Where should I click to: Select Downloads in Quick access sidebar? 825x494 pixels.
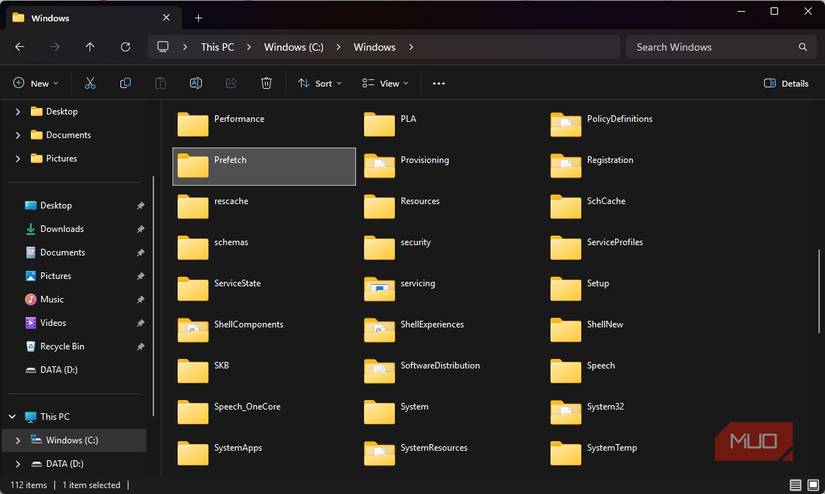(61, 229)
